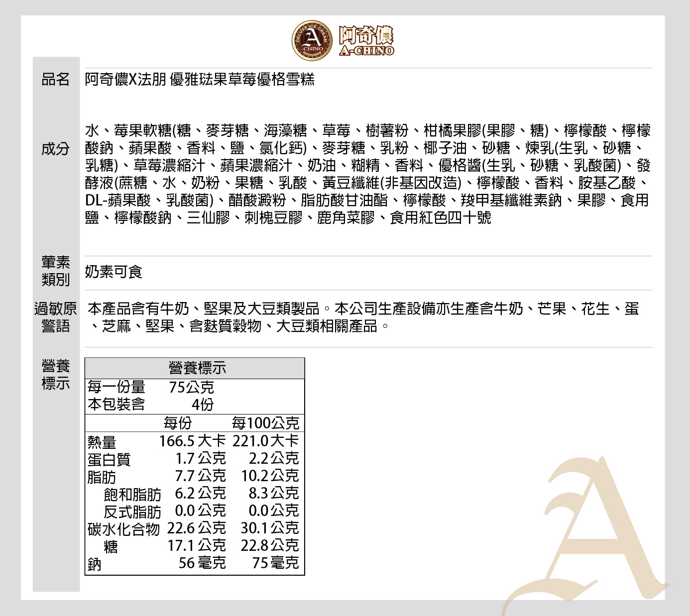The image size is (690, 616).
Task: Click ingredient line starting 水、莓果軟糖
Action: [368, 131]
